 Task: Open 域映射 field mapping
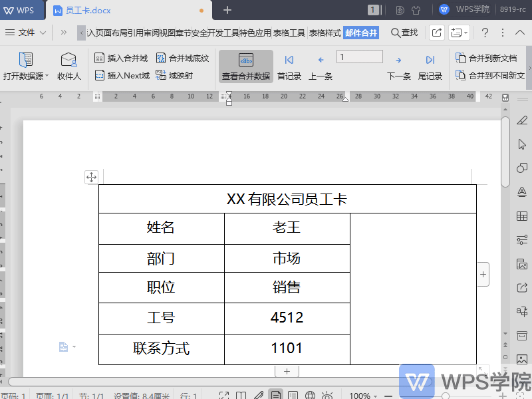point(174,75)
